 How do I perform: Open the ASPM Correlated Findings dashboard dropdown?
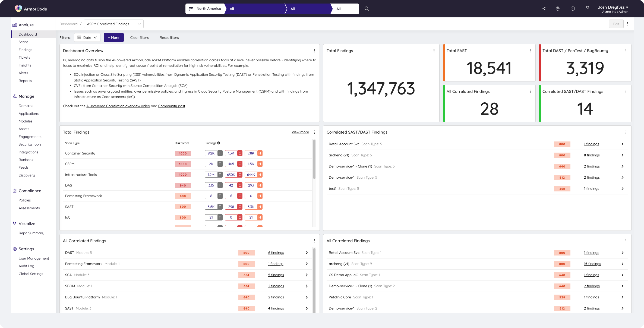pos(114,24)
